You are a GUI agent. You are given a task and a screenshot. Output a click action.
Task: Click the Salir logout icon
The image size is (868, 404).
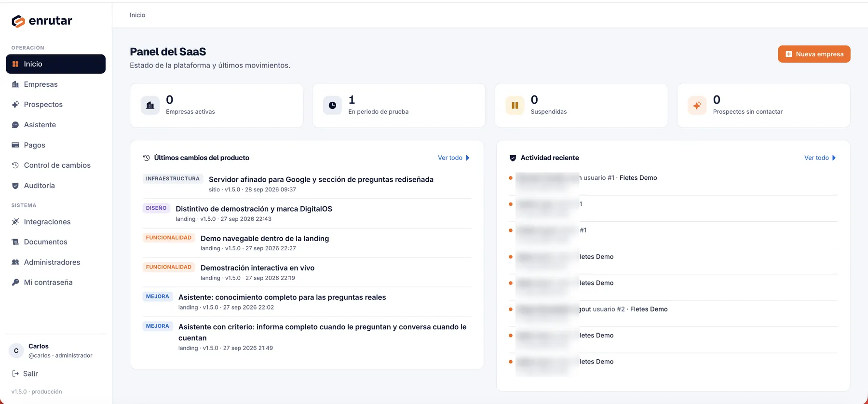click(x=15, y=374)
